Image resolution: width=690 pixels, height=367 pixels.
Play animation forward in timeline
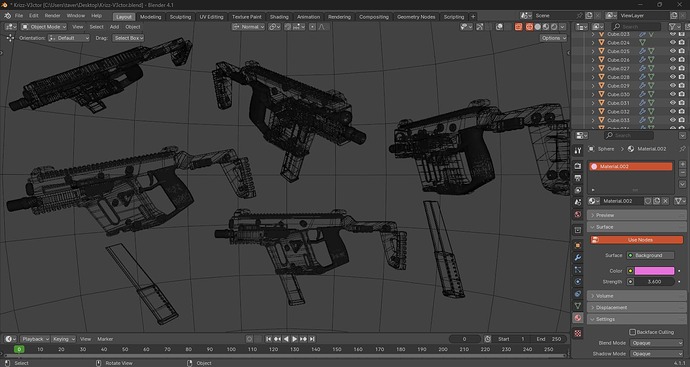294,339
